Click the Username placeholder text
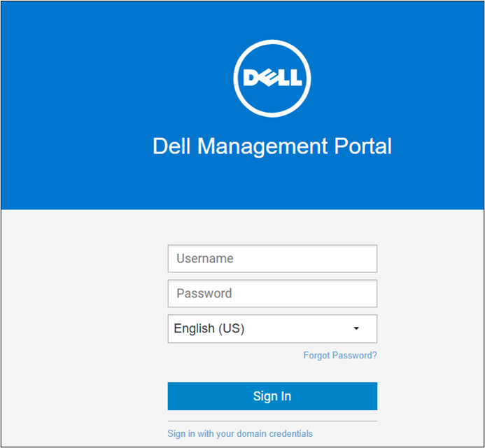 tap(205, 259)
